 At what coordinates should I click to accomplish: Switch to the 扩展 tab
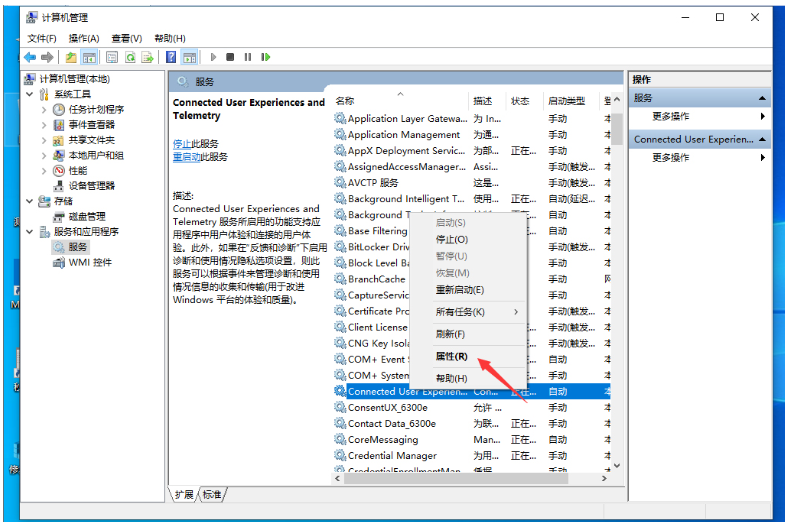point(184,494)
